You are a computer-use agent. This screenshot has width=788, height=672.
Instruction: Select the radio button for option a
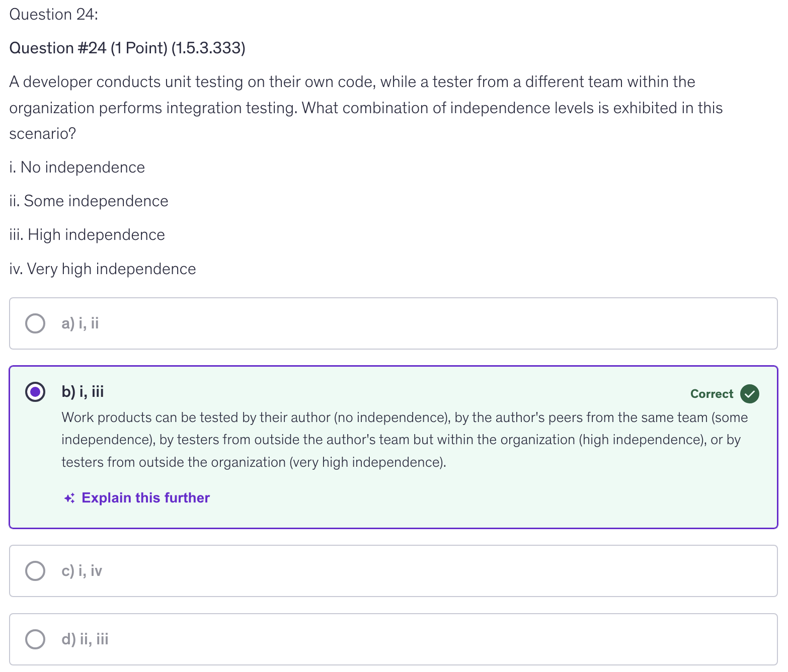point(35,323)
